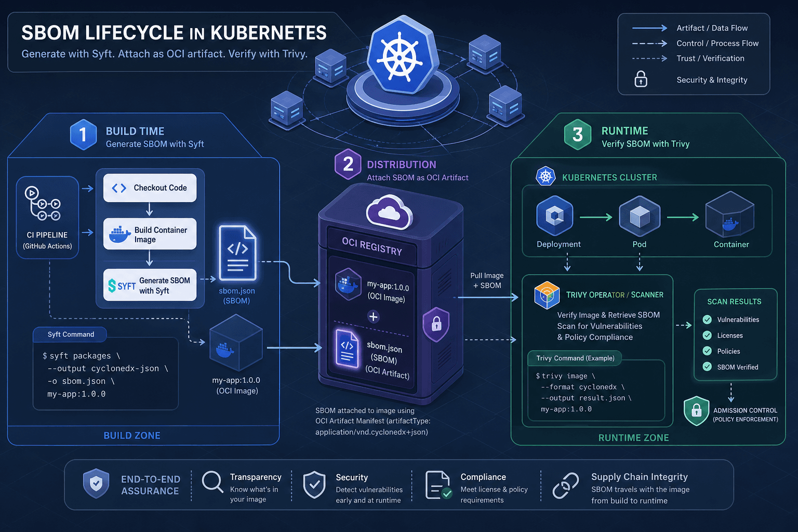Click the Docker whale in Build Container Image
This screenshot has height=532, width=798.
pyautogui.click(x=120, y=234)
